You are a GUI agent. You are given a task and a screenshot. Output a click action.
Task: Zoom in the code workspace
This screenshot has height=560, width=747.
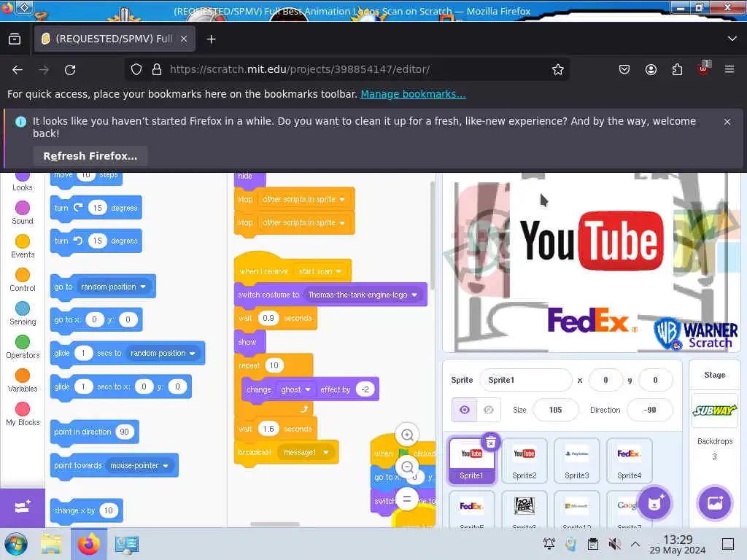click(407, 435)
